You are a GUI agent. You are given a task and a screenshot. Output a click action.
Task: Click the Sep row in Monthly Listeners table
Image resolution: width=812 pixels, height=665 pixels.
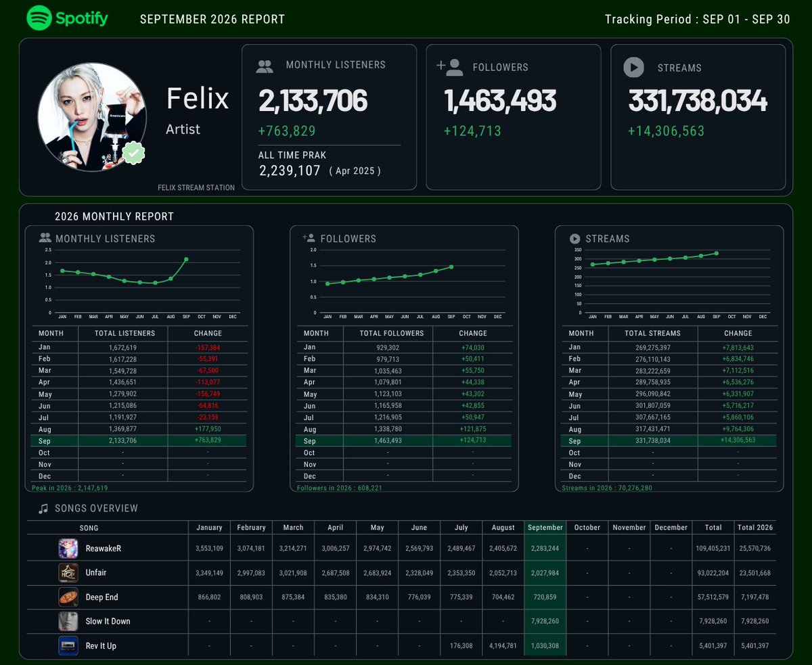click(x=139, y=441)
